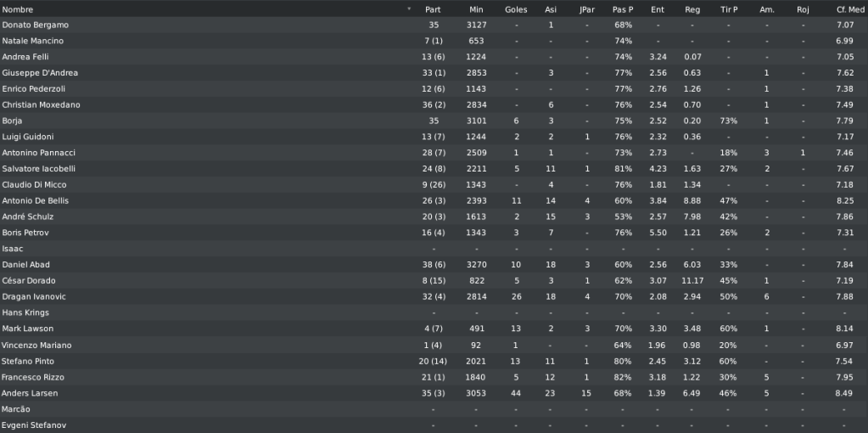This screenshot has width=868, height=433.
Task: Sort table by Nombre column header
Action: pyautogui.click(x=18, y=9)
